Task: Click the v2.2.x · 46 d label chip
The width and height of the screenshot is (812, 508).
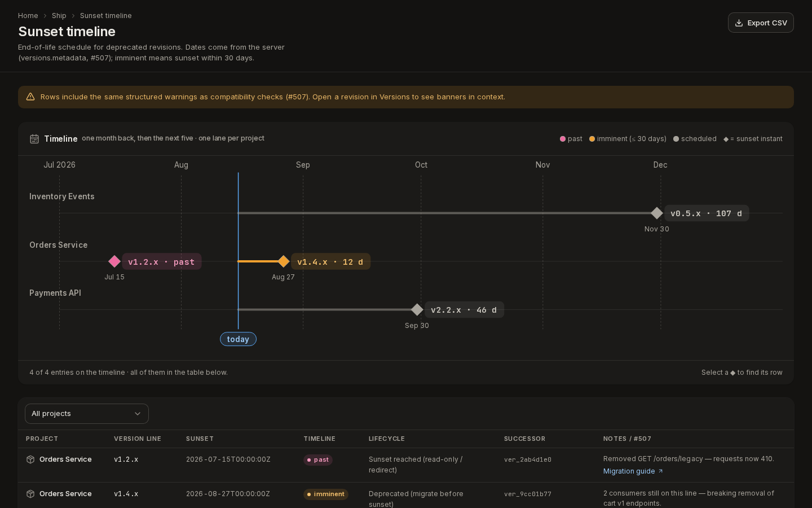Action: [x=464, y=310]
